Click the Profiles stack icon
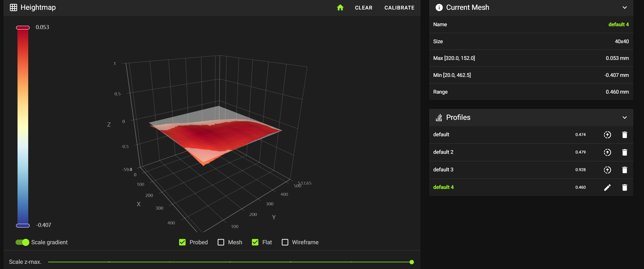Image resolution: width=644 pixels, height=269 pixels. (439, 118)
